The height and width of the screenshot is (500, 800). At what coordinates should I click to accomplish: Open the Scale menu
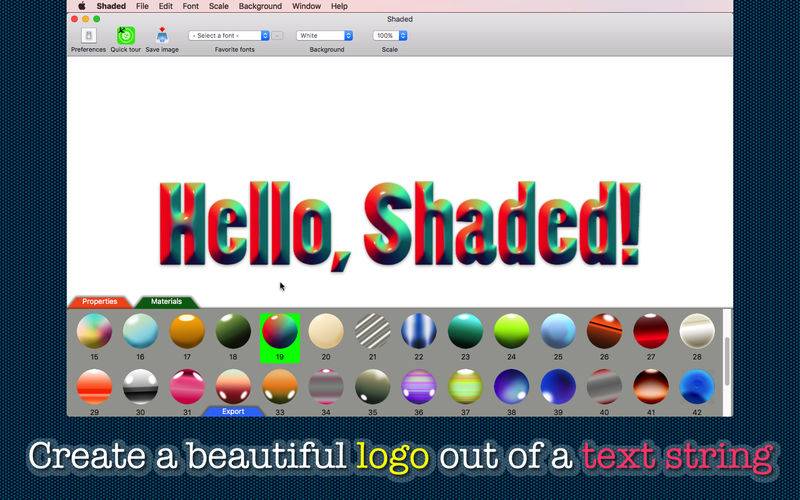click(218, 6)
